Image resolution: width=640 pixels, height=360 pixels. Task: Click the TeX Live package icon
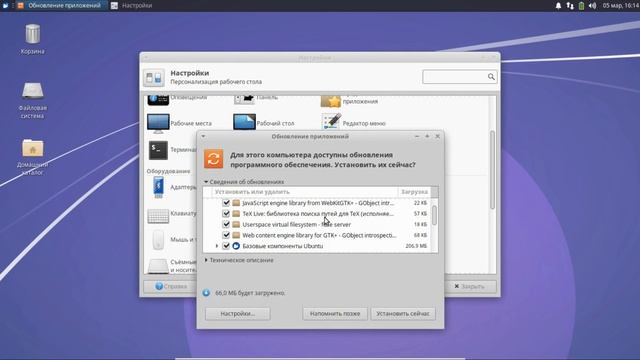(x=236, y=213)
